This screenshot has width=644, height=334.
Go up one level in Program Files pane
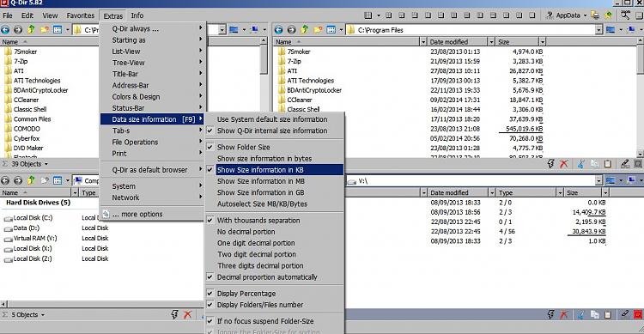305,29
